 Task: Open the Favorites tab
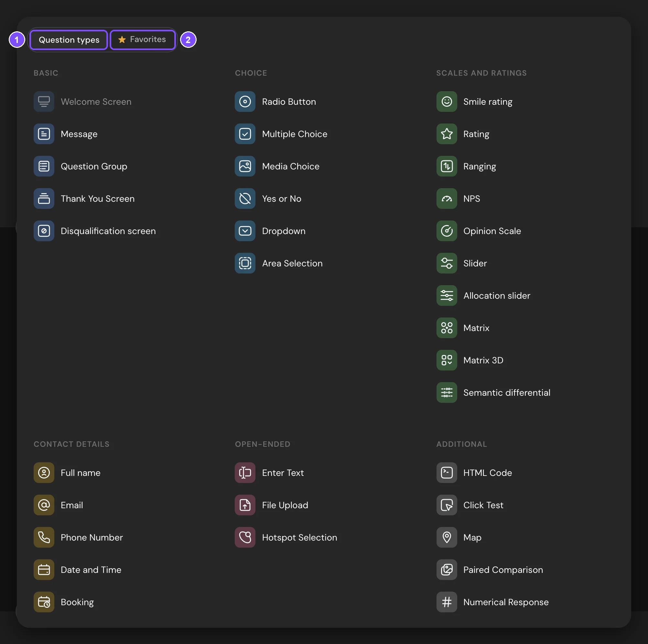click(x=143, y=39)
